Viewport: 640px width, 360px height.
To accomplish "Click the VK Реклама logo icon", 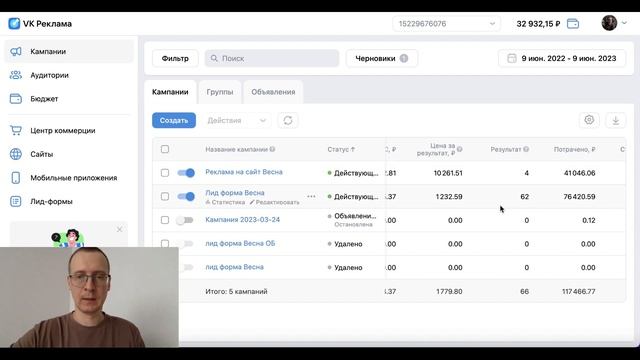I will 14,24.
